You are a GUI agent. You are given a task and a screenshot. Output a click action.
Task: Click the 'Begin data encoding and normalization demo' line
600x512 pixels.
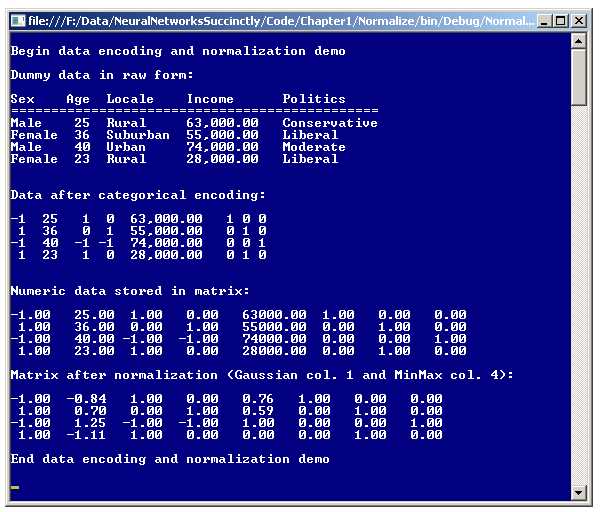click(178, 51)
